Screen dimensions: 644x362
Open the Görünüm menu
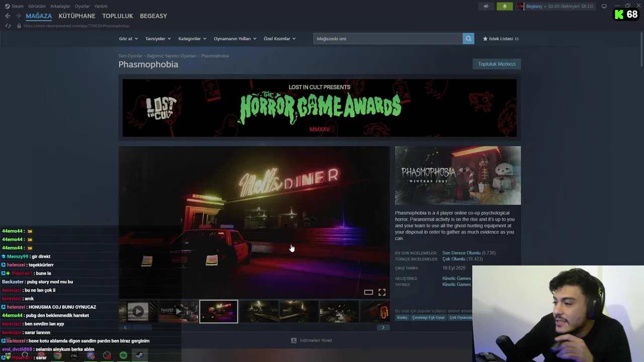click(x=37, y=6)
